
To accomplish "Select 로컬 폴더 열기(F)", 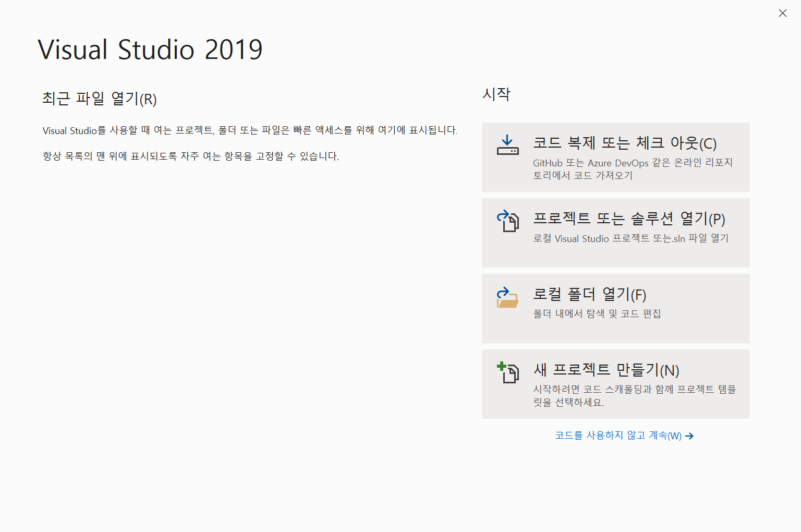I will tap(616, 308).
